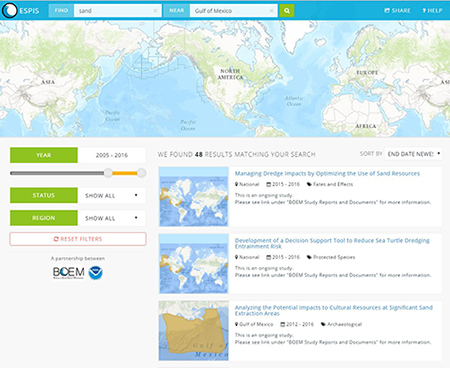Click National tag in Sea Turtle result
450x368 pixels.
point(247,257)
